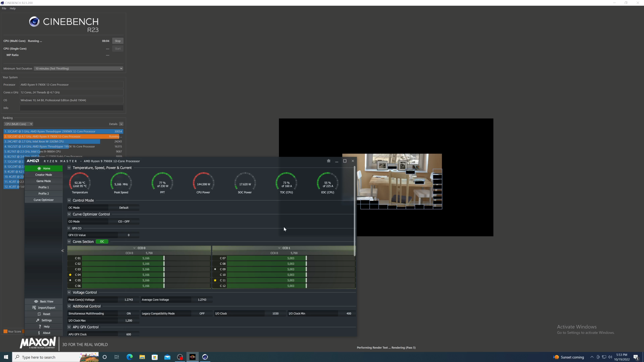Click the Ryzen Master vertical scrollbar
The width and height of the screenshot is (644, 362).
[x=354, y=211]
